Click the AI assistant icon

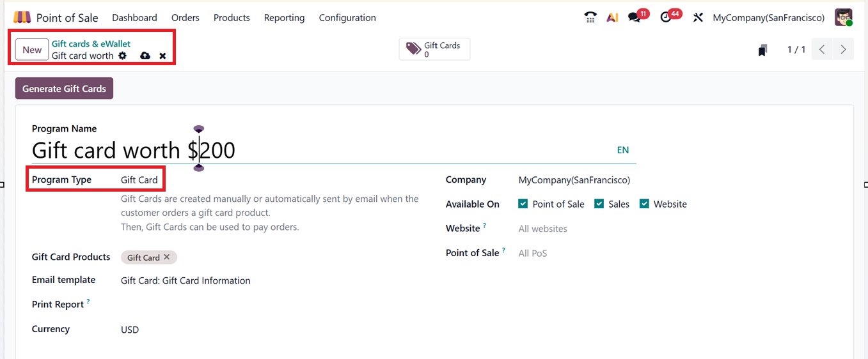click(612, 18)
